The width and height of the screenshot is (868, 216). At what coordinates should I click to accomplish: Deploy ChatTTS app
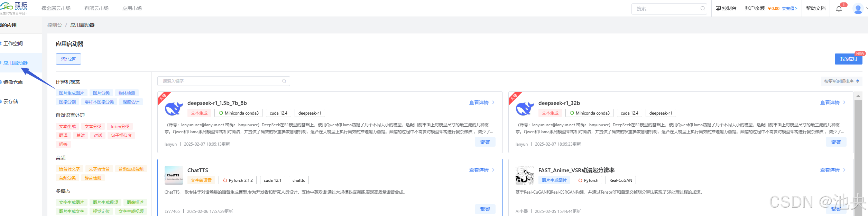(x=485, y=209)
